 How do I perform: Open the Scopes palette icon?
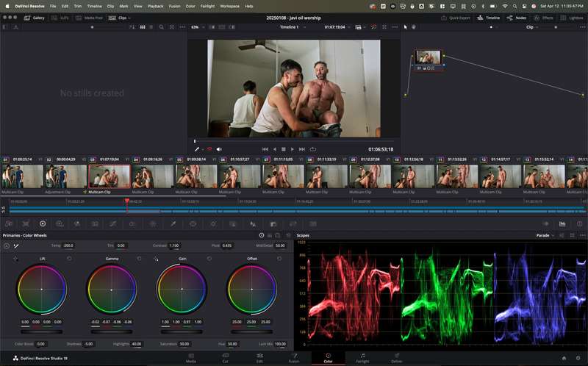tap(562, 224)
